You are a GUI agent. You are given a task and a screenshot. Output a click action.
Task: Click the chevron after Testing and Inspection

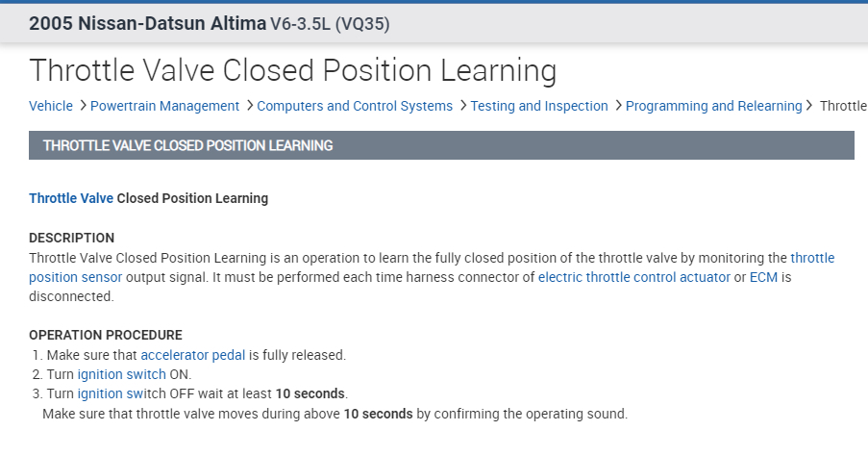618,106
